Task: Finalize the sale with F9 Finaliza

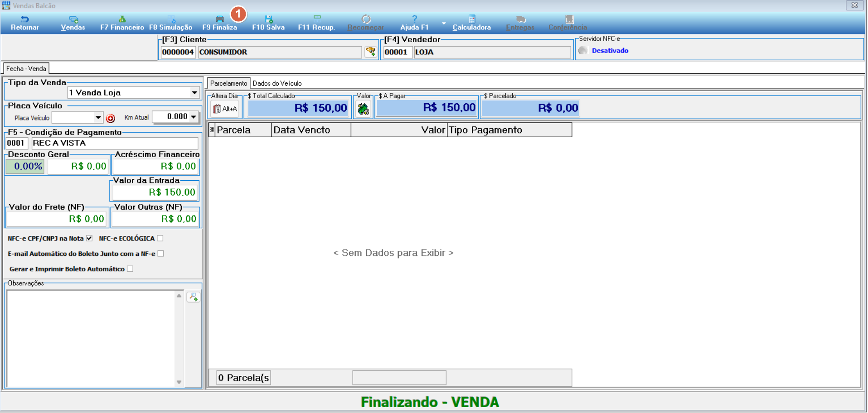Action: click(219, 23)
